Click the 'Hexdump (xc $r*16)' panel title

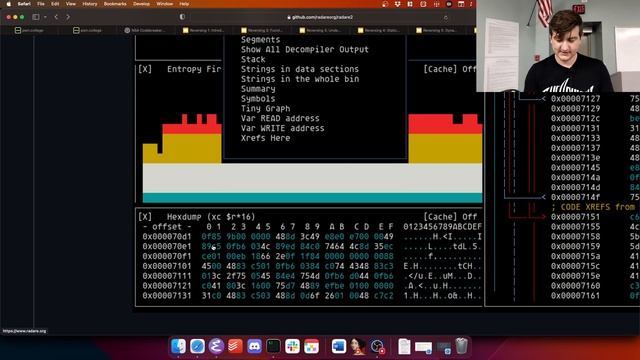[x=211, y=217]
